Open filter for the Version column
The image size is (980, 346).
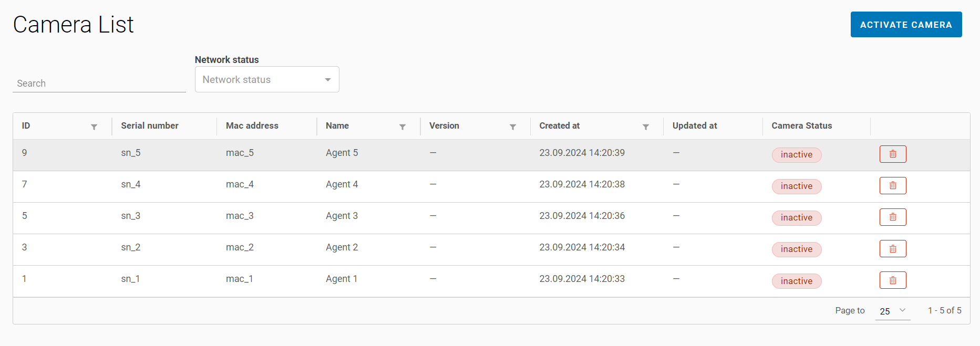pos(512,127)
